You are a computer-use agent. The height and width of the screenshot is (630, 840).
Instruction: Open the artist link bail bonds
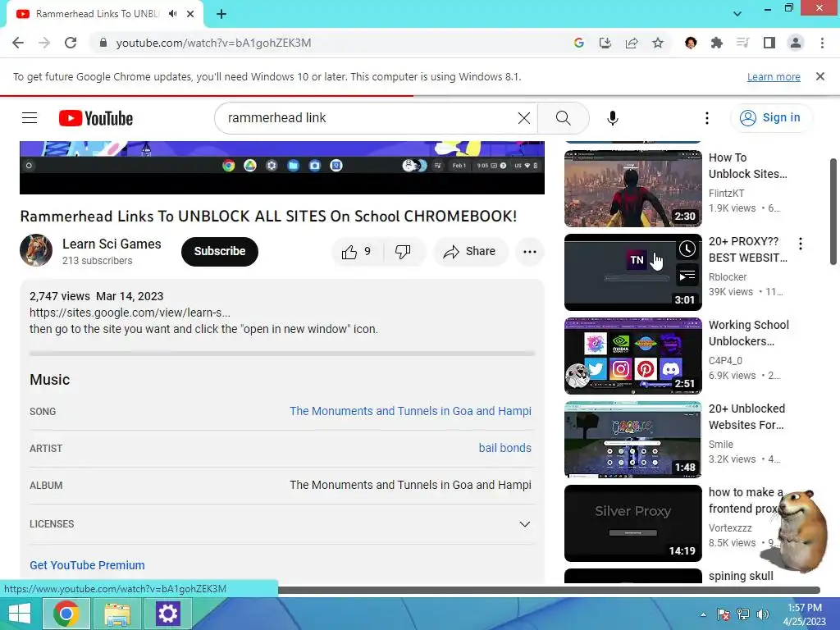pyautogui.click(x=504, y=449)
